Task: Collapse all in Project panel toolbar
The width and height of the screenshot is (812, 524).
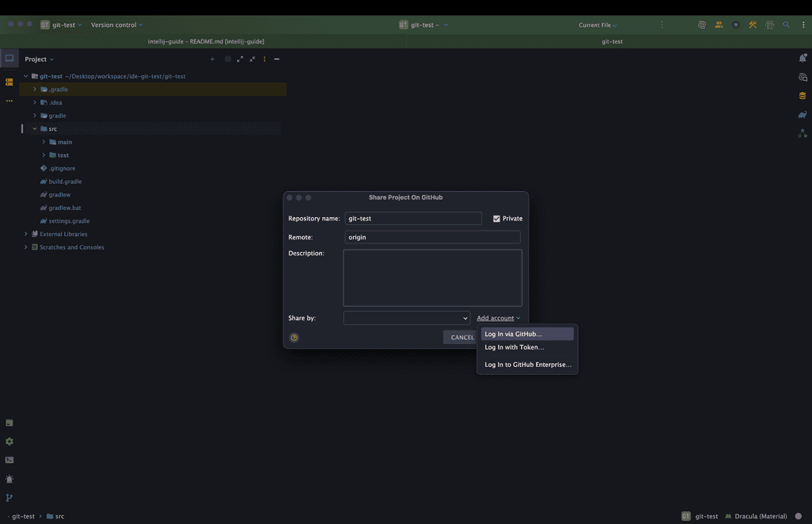Action: pos(252,59)
